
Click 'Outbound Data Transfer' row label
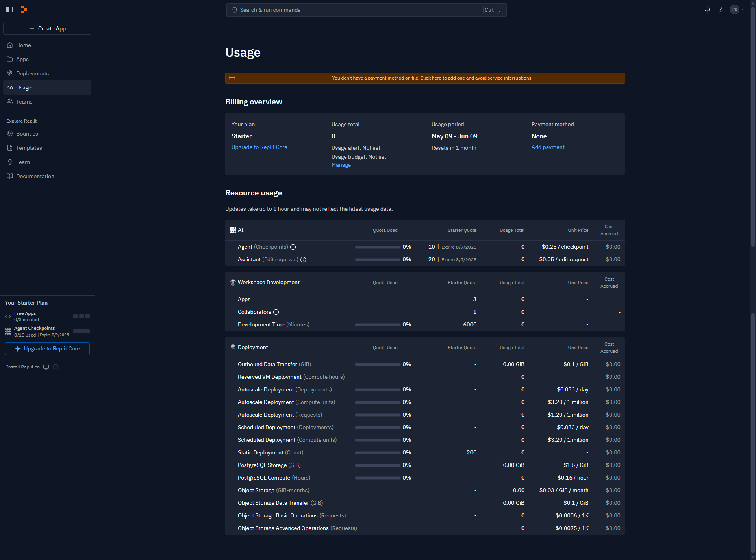267,364
